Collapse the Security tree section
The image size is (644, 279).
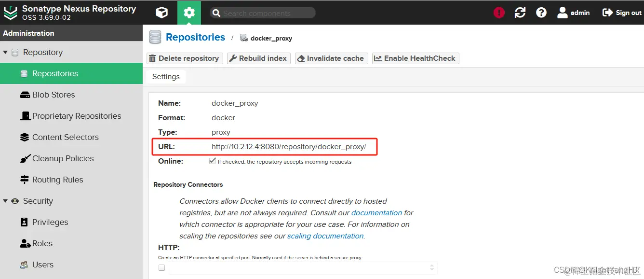5,201
